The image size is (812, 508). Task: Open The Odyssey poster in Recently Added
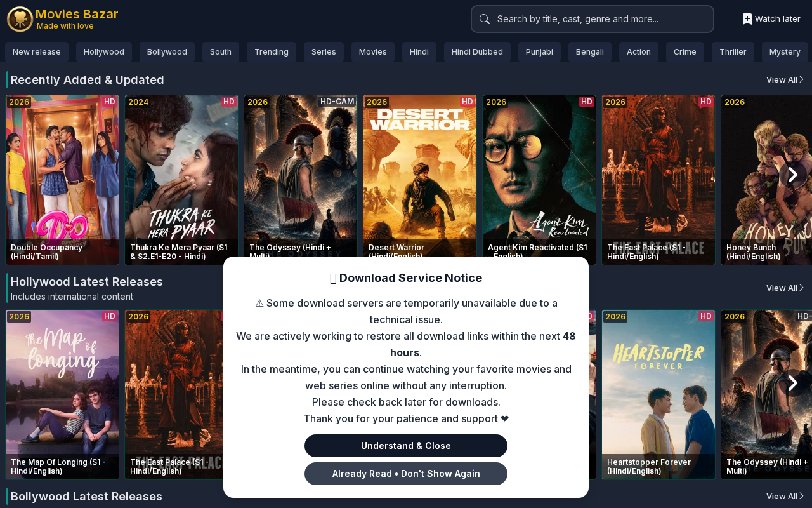coord(301,176)
